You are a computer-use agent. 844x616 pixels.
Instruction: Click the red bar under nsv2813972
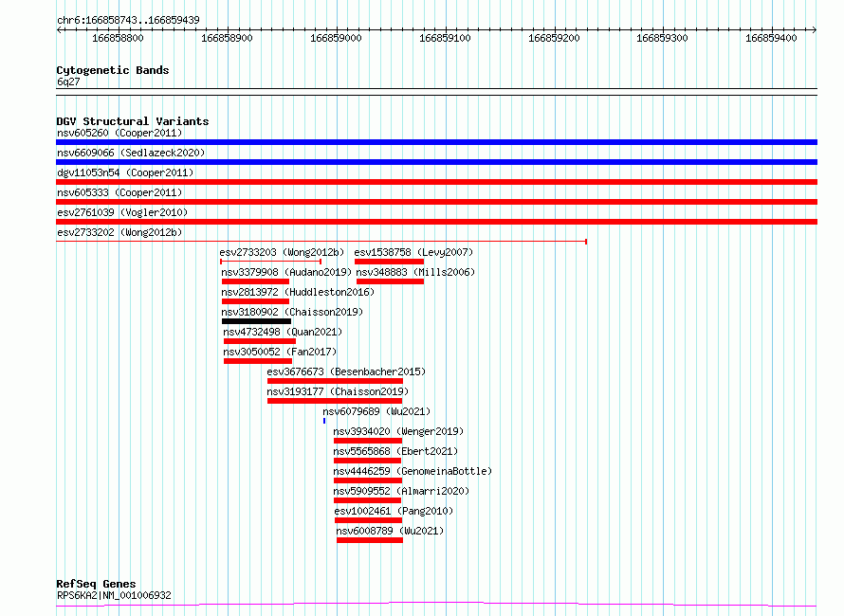(x=256, y=301)
